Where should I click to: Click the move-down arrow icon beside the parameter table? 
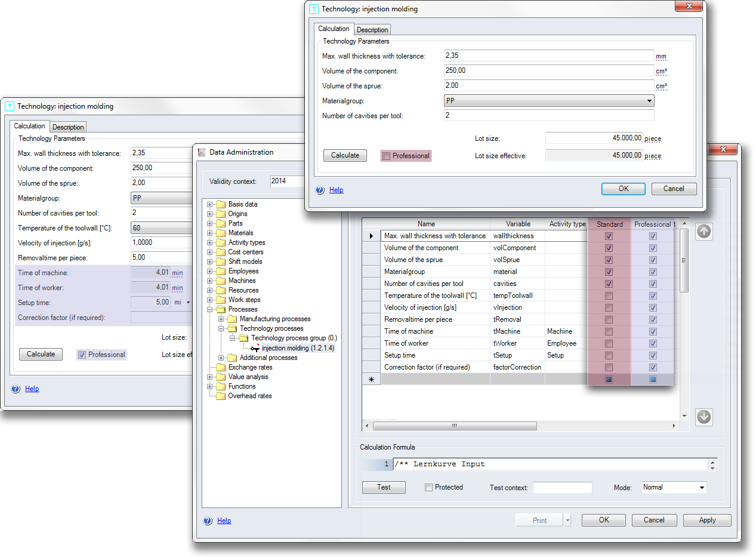point(704,417)
